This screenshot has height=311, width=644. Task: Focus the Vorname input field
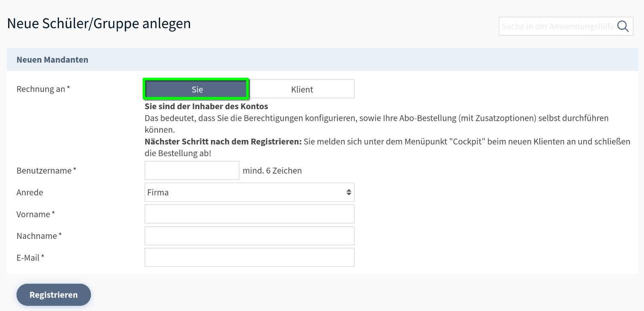249,214
